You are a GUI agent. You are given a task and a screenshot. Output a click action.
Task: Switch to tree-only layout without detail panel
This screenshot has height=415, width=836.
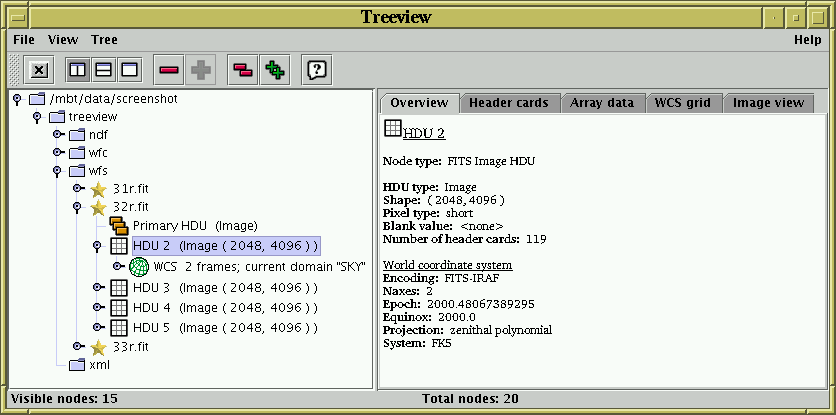click(128, 70)
